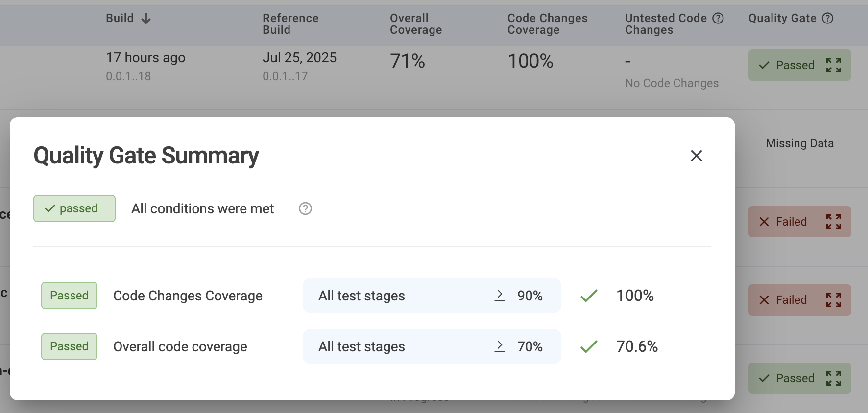Open help icon next to Untested Code Changes

(718, 19)
